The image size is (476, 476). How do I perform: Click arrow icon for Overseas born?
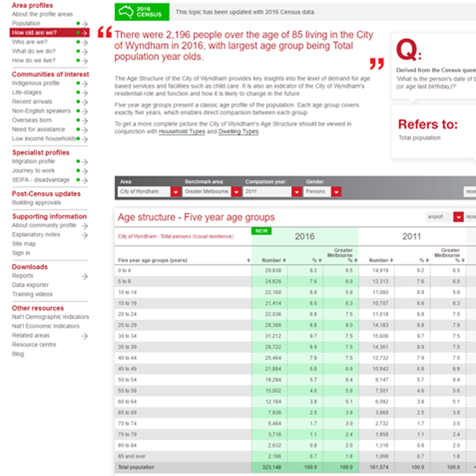coord(85,120)
